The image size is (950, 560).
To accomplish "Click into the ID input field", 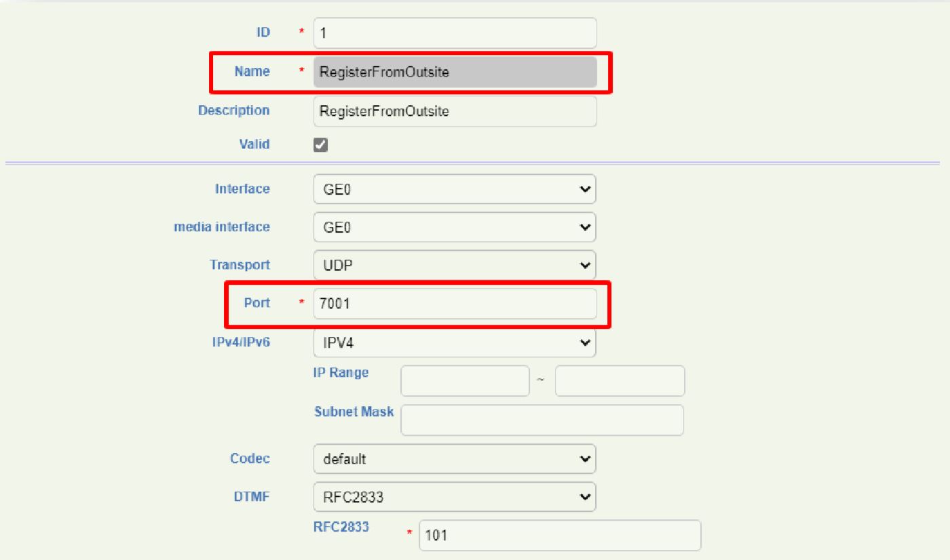I will coord(455,33).
